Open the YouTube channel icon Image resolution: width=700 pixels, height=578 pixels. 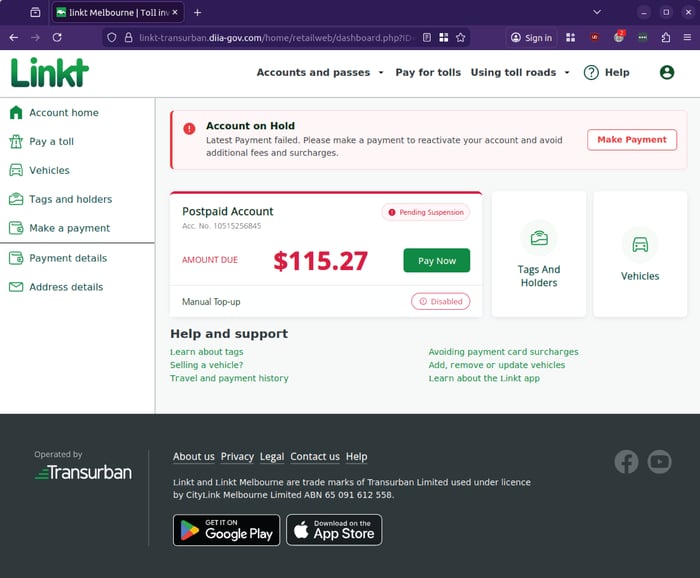click(659, 462)
